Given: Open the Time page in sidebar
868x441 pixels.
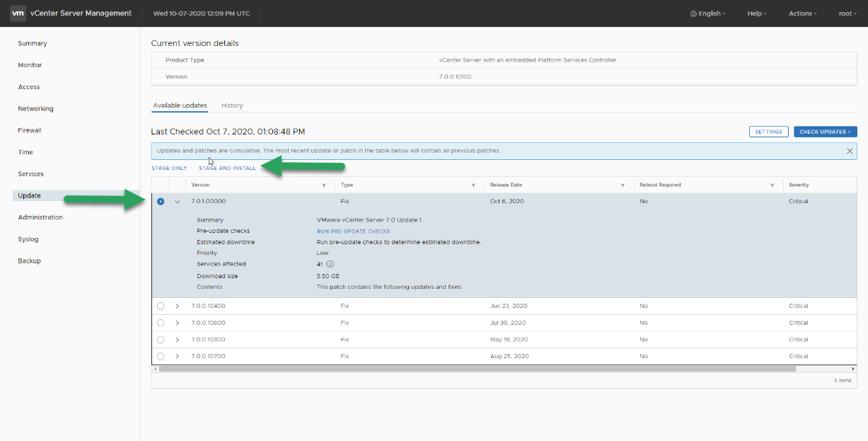Looking at the screenshot, I should pos(25,152).
